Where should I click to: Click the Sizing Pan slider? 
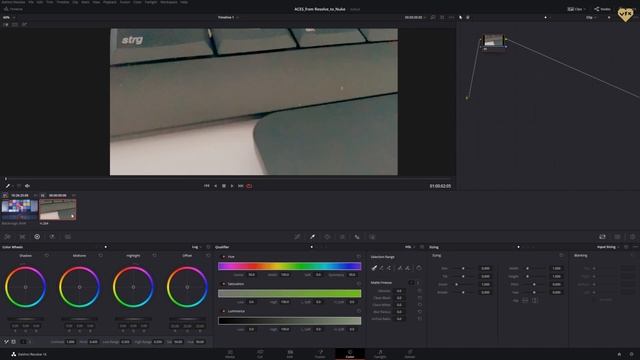(463, 269)
